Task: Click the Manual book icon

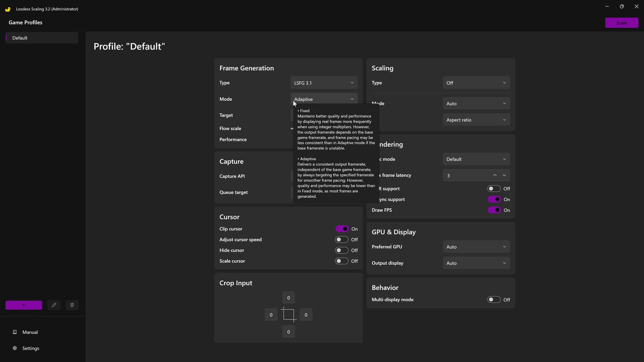Action: point(15,332)
